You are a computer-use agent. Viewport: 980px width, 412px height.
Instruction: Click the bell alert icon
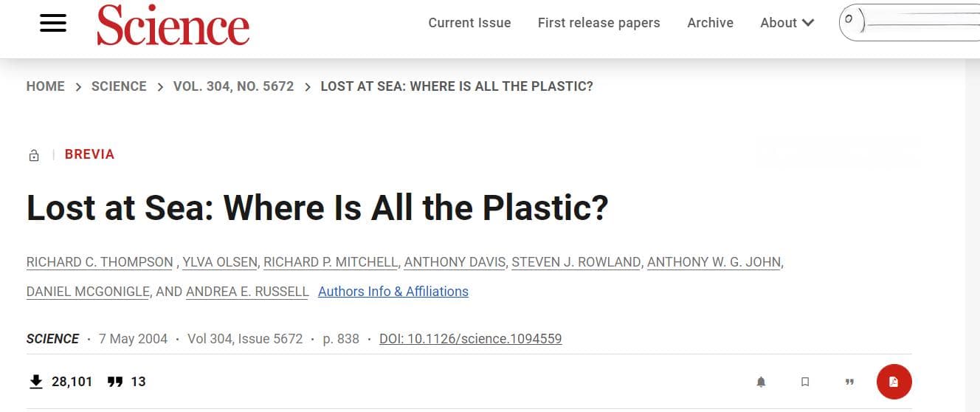761,382
